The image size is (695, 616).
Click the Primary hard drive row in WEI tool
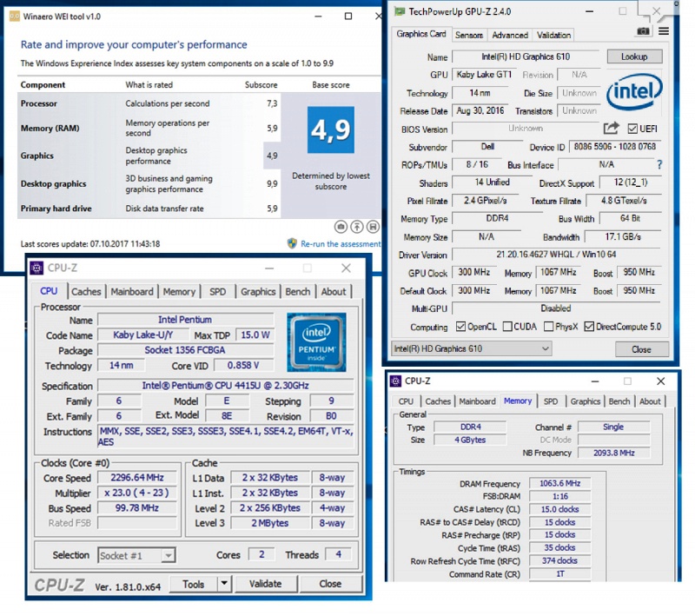(x=149, y=209)
